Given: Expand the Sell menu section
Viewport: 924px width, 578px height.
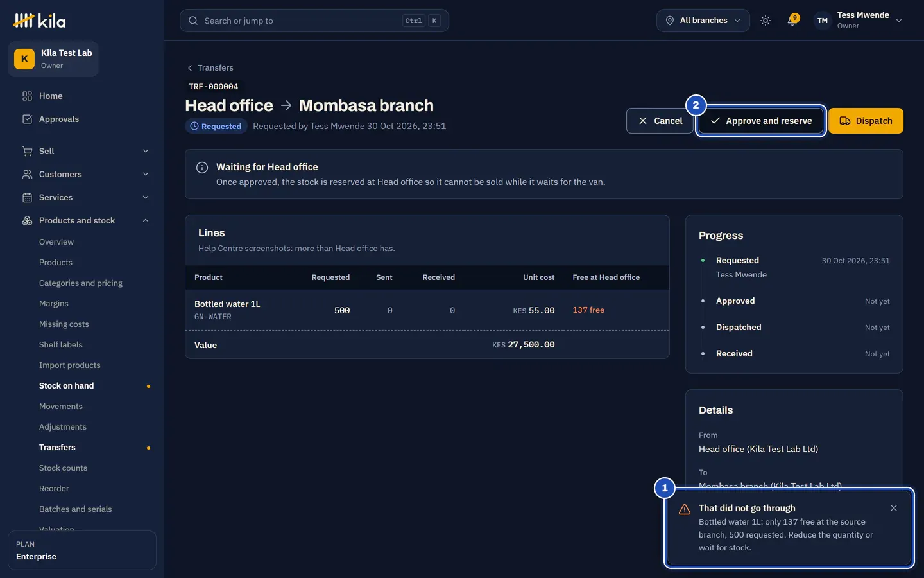Looking at the screenshot, I should click(82, 151).
